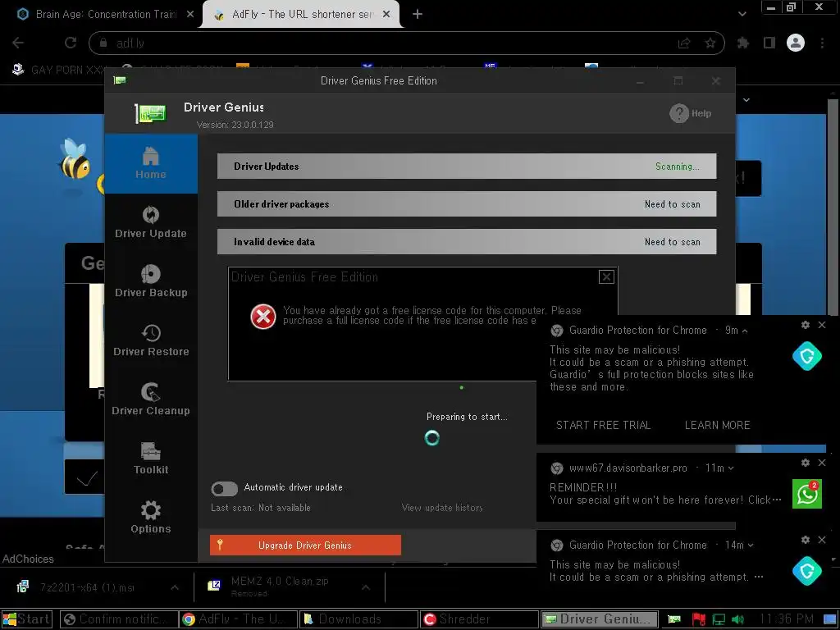Open Chrome extensions puzzle icon
This screenshot has height=630, width=840.
point(743,43)
